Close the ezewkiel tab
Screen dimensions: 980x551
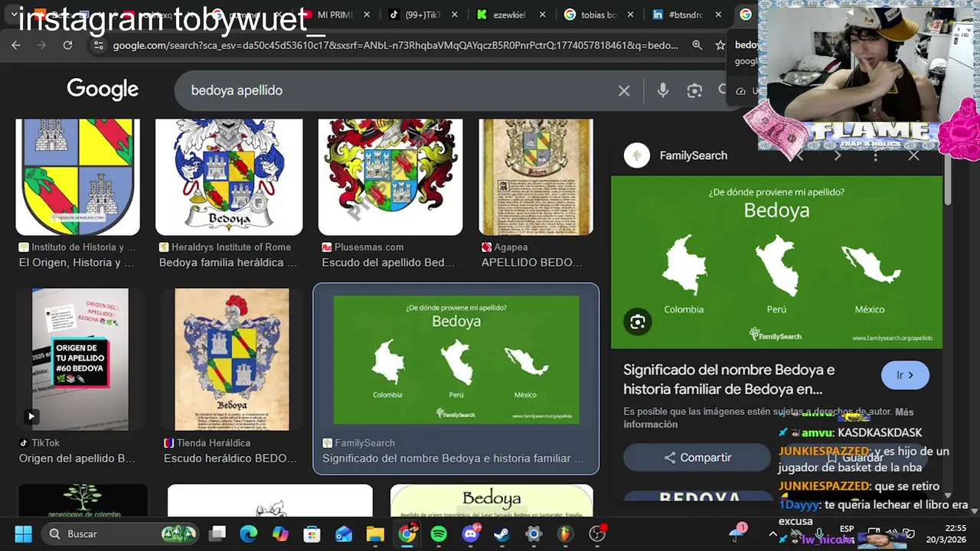[x=543, y=15]
